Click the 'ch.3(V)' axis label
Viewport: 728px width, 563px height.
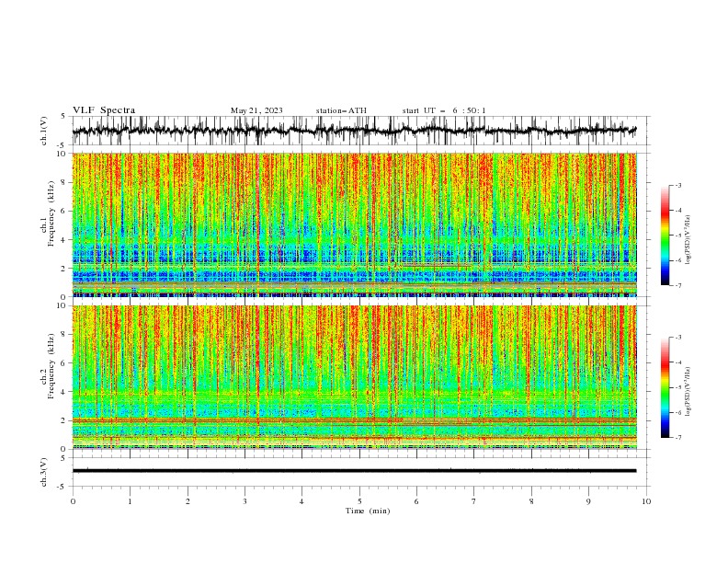(x=44, y=472)
